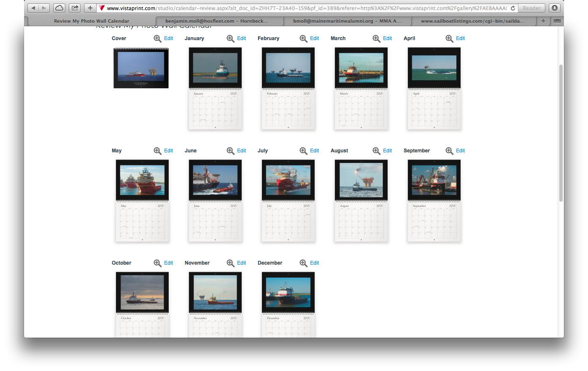
Task: Open the Downloads button in toolbar
Action: click(x=555, y=8)
